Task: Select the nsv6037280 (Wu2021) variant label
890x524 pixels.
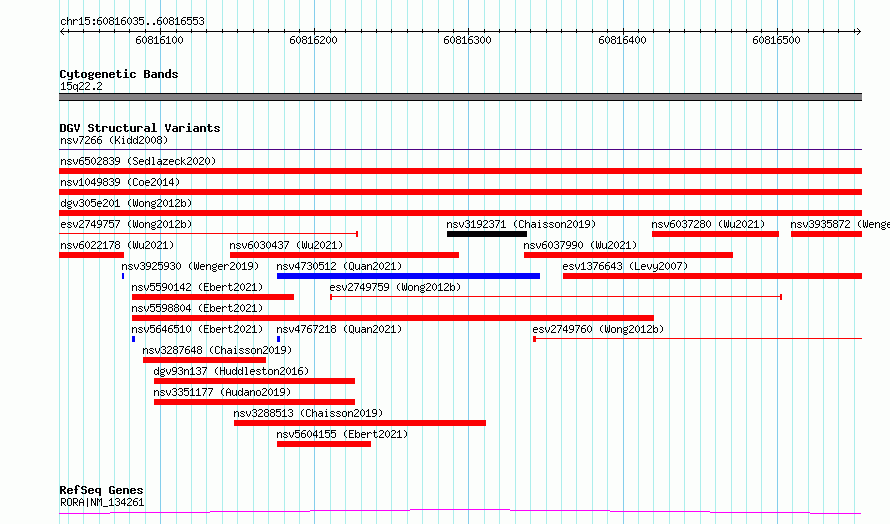Action: click(x=708, y=224)
